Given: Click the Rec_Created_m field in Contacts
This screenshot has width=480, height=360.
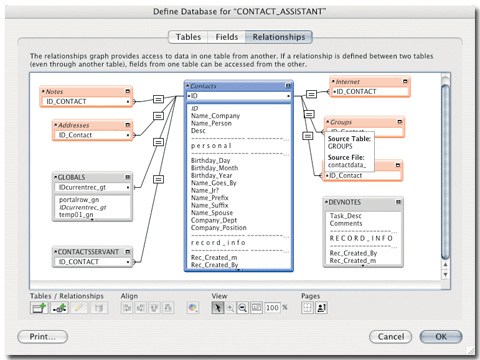Looking at the screenshot, I should tap(214, 257).
